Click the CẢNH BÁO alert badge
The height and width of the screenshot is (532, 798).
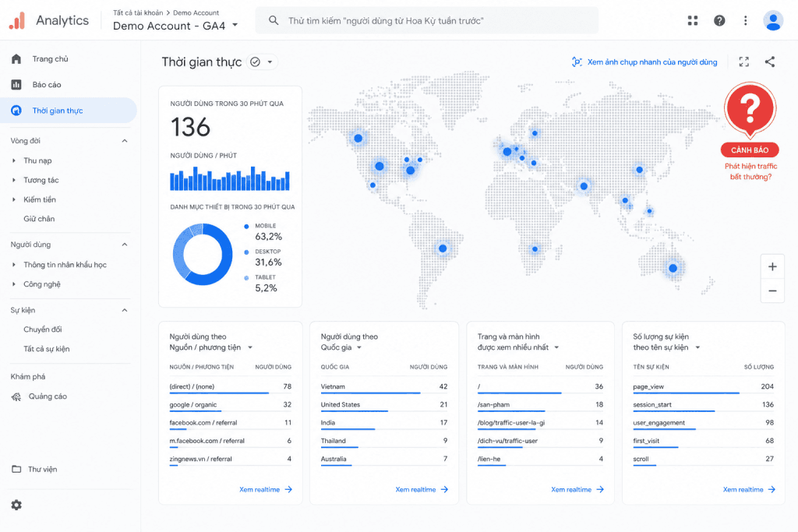[750, 150]
